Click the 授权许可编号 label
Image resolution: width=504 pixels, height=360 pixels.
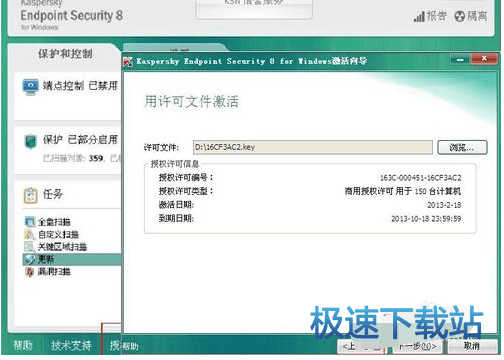click(186, 177)
